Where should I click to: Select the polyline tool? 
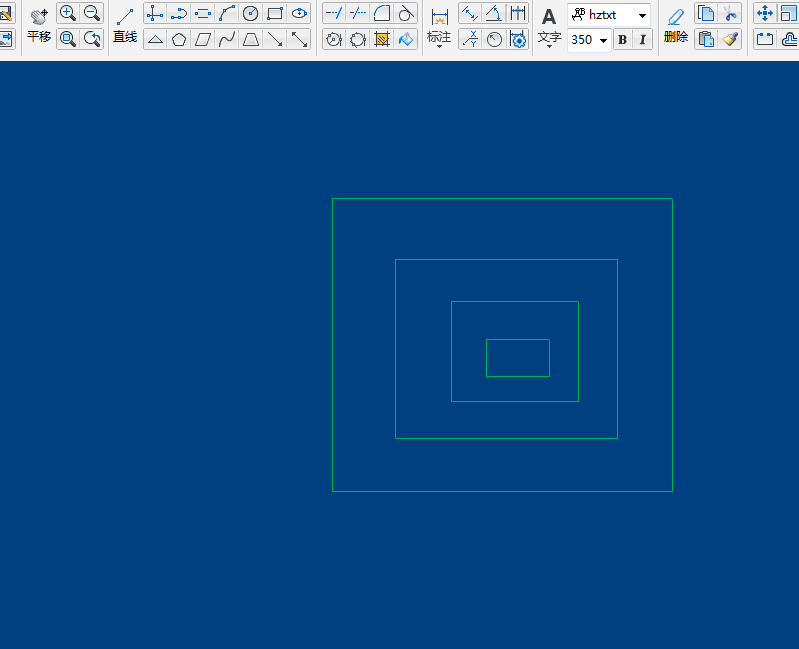click(179, 14)
